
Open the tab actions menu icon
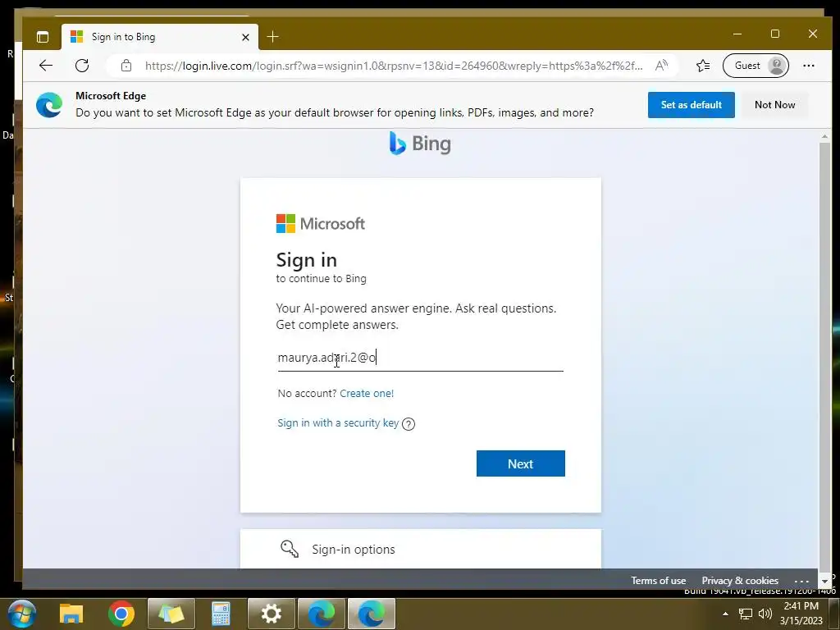(43, 37)
